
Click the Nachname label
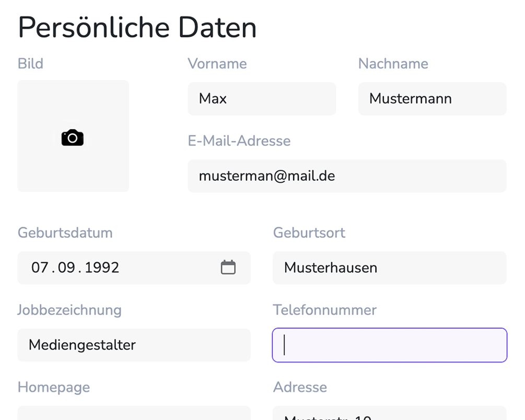pyautogui.click(x=393, y=64)
